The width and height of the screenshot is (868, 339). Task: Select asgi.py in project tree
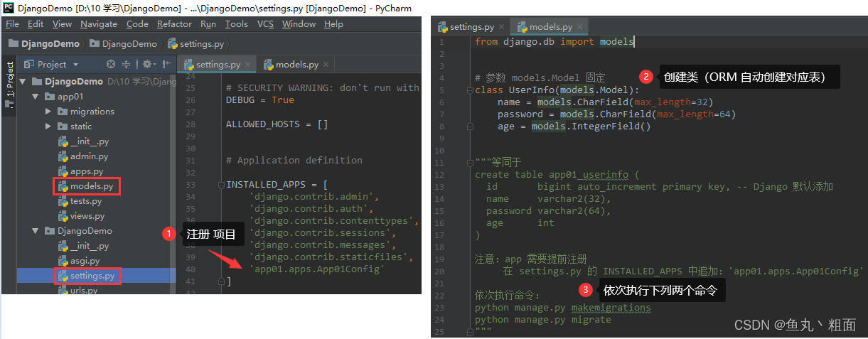(x=79, y=261)
